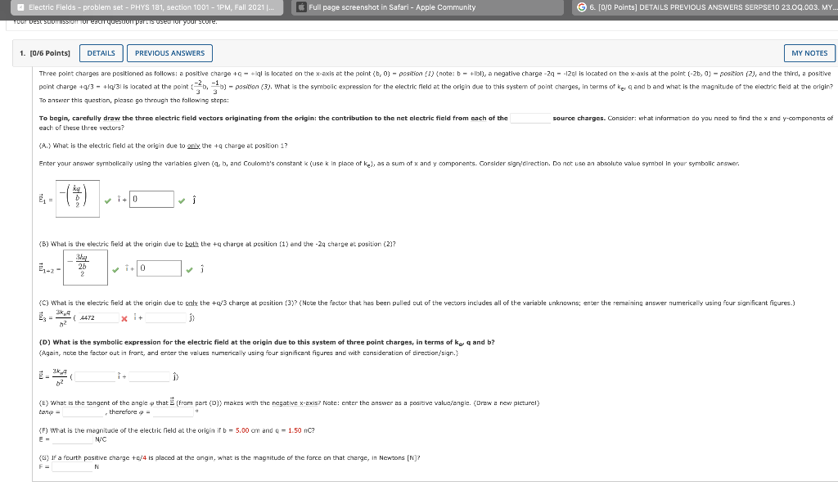Click the E1 y-component field containing 0
The height and width of the screenshot is (504, 838).
pyautogui.click(x=151, y=199)
